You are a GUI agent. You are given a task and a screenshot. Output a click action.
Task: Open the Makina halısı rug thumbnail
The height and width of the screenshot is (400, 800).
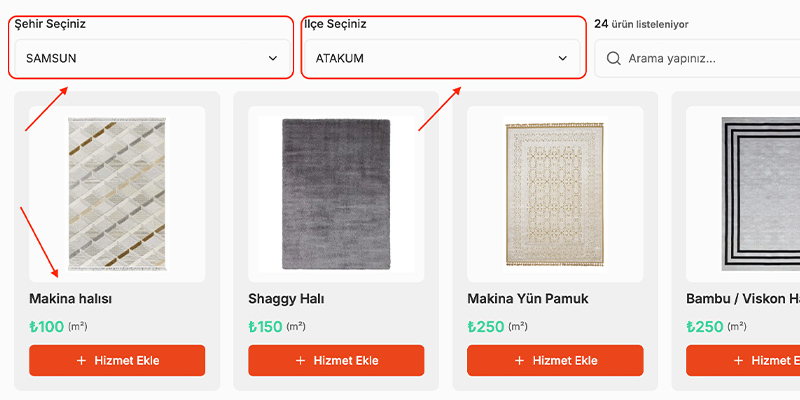tap(117, 194)
